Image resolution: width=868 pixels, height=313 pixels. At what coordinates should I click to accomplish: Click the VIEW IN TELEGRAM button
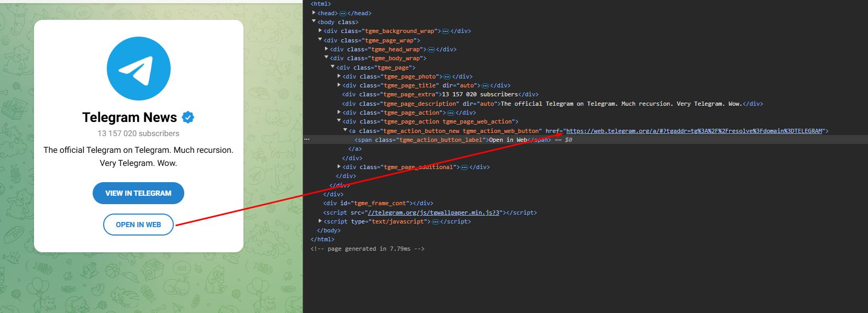point(138,193)
